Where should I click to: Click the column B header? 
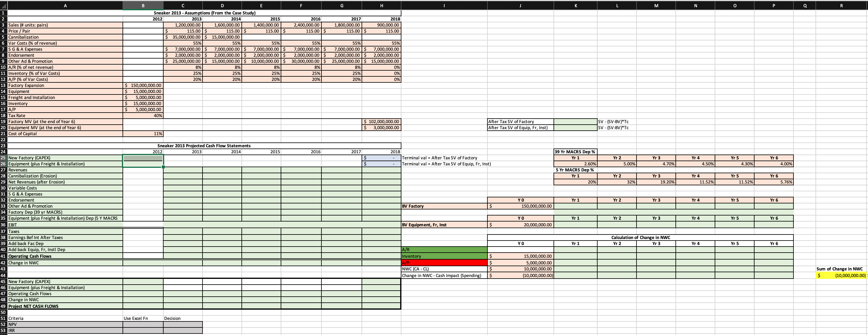143,5
